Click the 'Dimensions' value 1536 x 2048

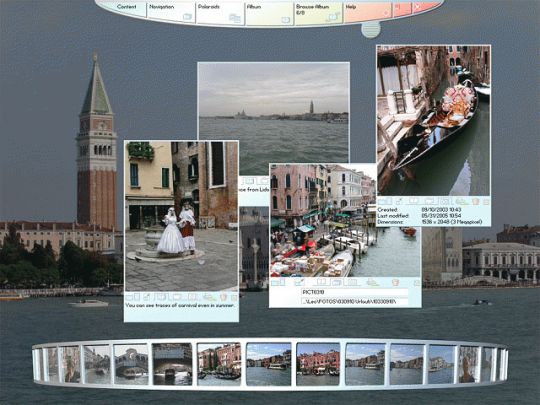pos(452,222)
